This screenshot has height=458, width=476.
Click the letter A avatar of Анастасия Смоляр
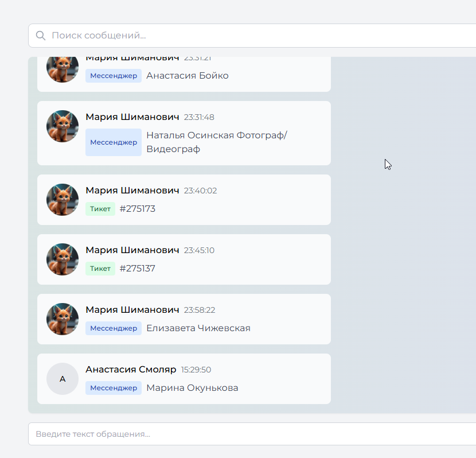(x=63, y=379)
